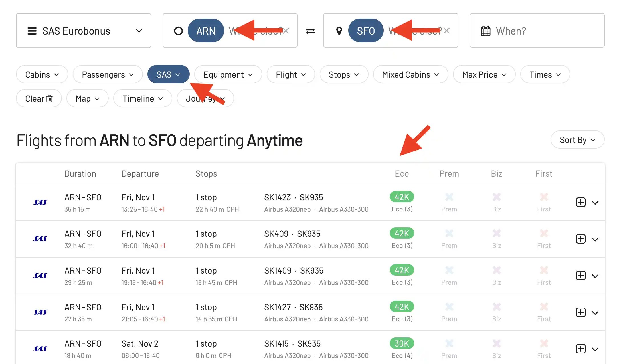This screenshot has width=619, height=364.
Task: Select the 42K Eco fare for SK1427
Action: coord(402,307)
